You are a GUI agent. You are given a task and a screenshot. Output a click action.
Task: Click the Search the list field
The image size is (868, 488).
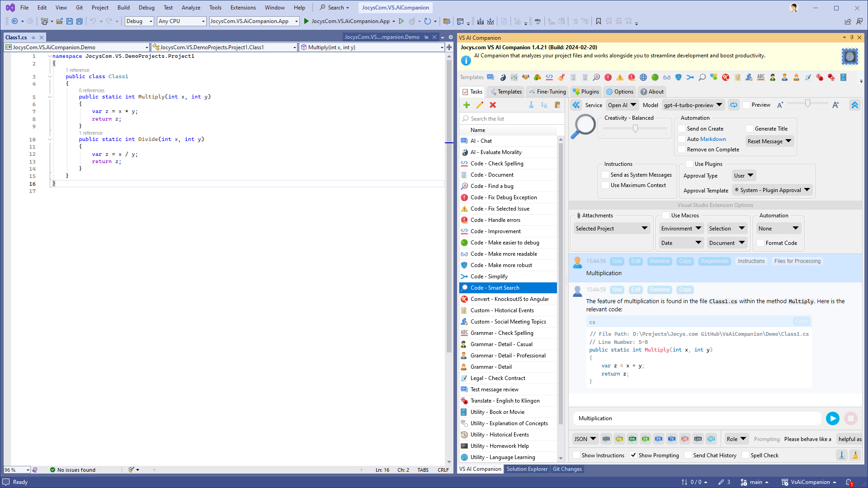[x=512, y=119]
